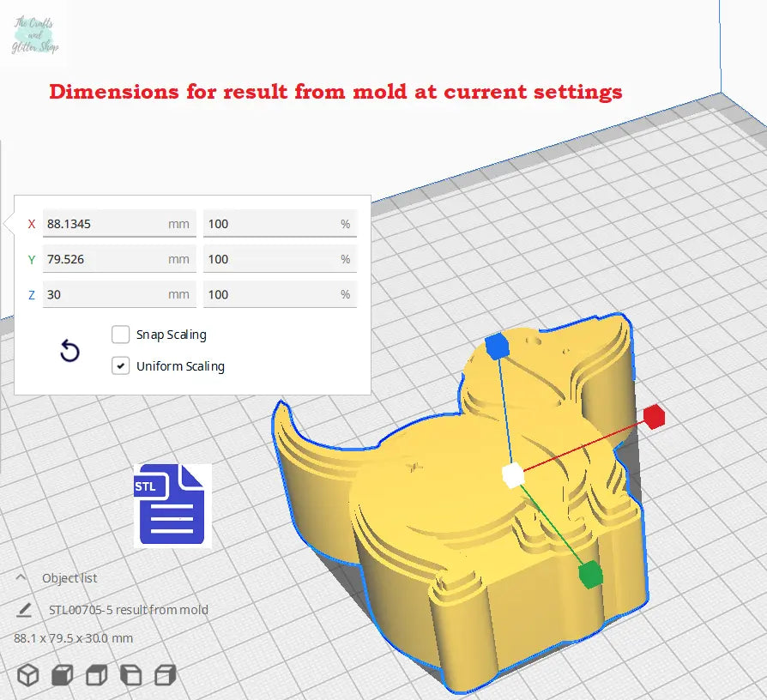Screen dimensions: 767x700
Task: Click the blue Z-axis scale handle
Action: pyautogui.click(x=496, y=347)
